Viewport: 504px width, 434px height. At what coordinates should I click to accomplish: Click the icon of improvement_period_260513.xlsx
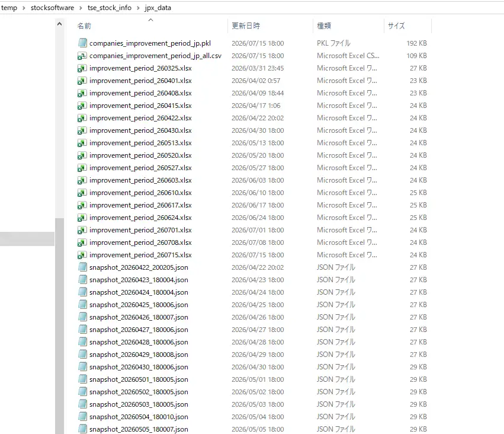click(82, 143)
